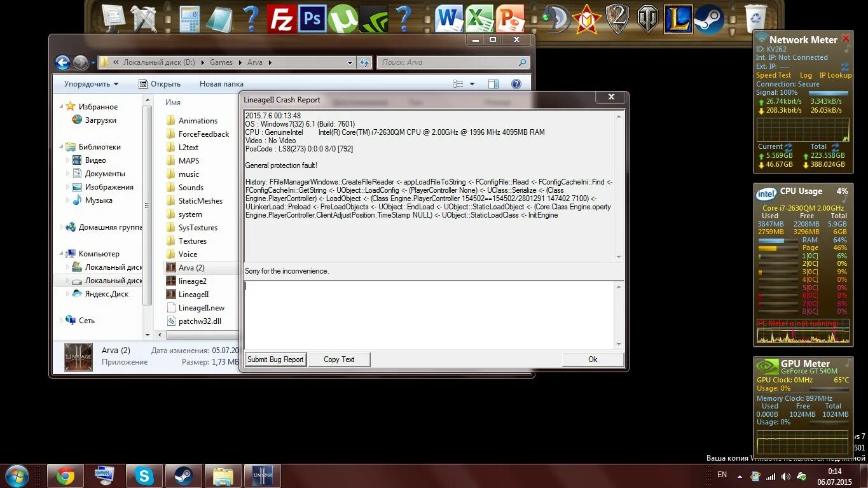Click Speed Test in Network Meter
This screenshot has width=868, height=488.
[773, 75]
